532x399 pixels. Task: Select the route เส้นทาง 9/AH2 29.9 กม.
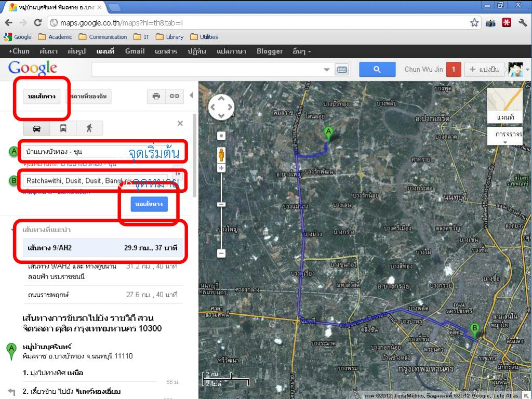pyautogui.click(x=102, y=248)
